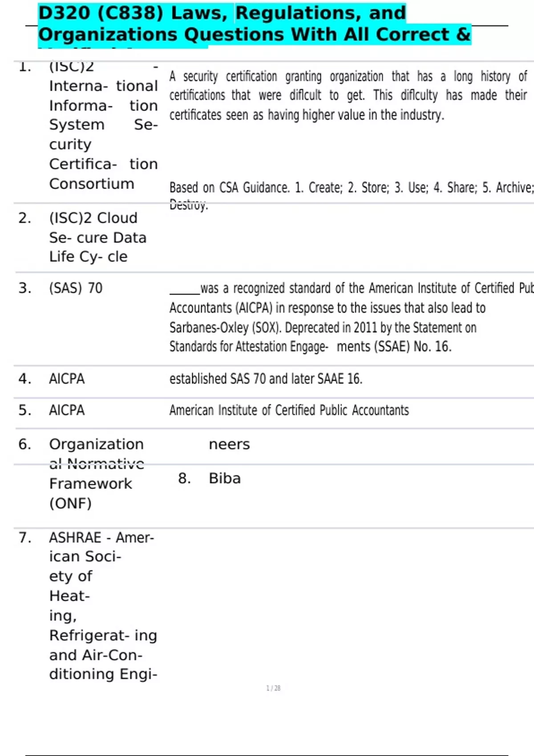The image size is (534, 756).
Task: Select the (SAS) 70 term entry
Action: [76, 288]
